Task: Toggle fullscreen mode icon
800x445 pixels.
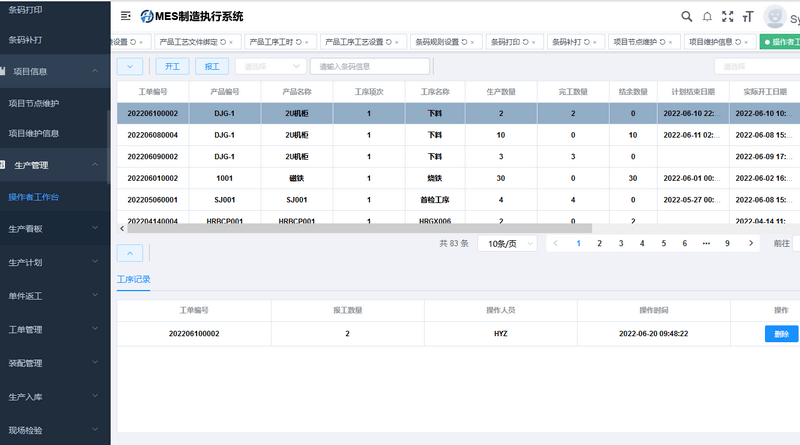Action: tap(728, 16)
